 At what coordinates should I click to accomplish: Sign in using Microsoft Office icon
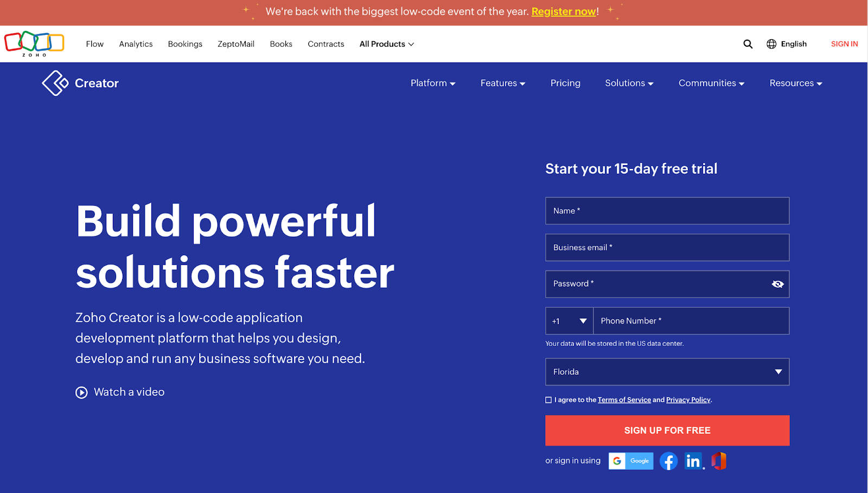click(719, 461)
